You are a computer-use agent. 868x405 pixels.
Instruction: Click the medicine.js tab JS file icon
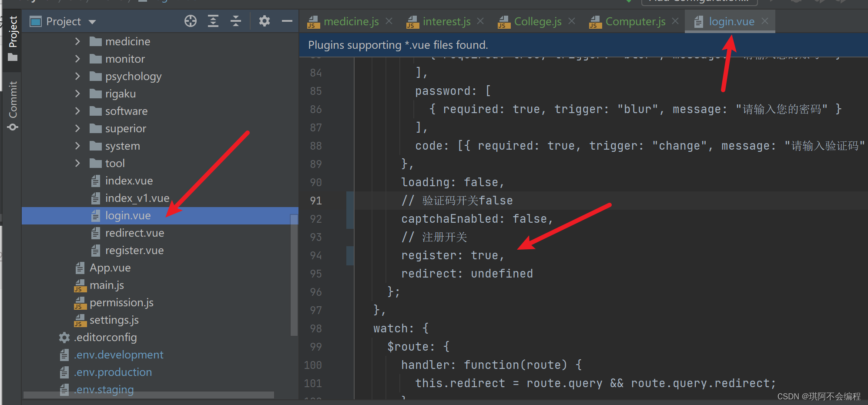pyautogui.click(x=313, y=22)
